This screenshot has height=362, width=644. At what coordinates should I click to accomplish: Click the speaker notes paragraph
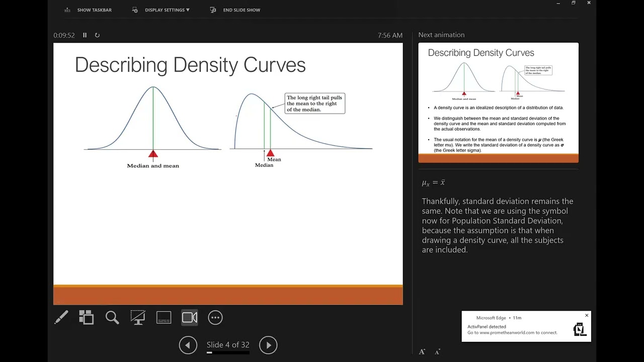[x=498, y=225]
